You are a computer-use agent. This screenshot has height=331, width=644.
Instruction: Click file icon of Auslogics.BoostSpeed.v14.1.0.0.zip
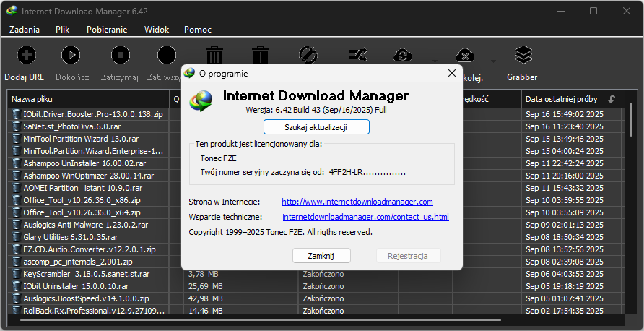[16, 298]
